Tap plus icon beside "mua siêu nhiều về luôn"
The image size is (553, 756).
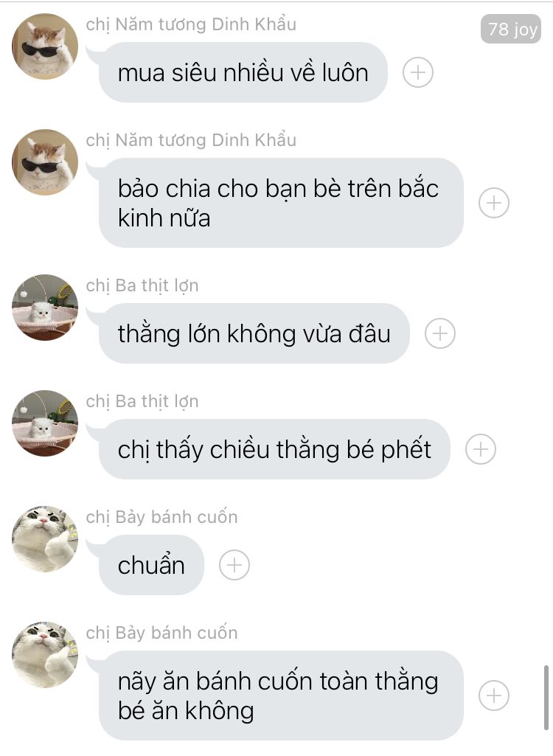[x=418, y=73]
